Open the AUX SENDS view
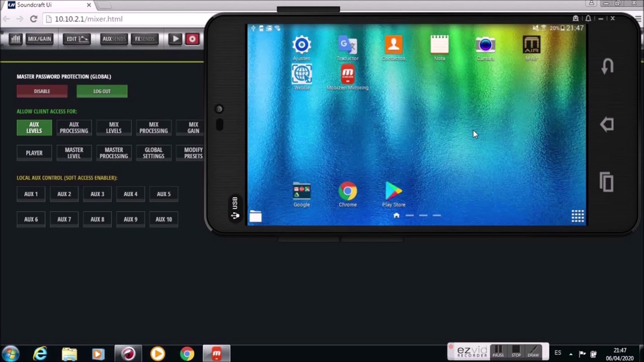The width and height of the screenshot is (644, 362). (114, 39)
